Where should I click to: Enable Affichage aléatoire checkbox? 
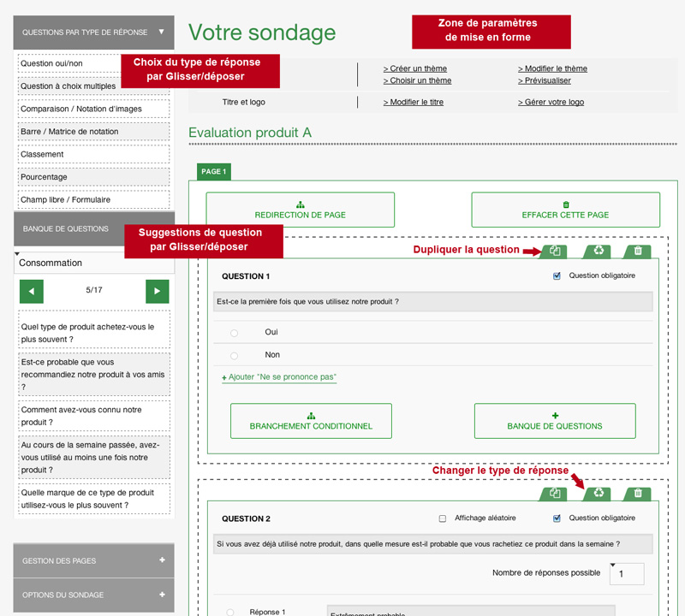[x=443, y=518]
